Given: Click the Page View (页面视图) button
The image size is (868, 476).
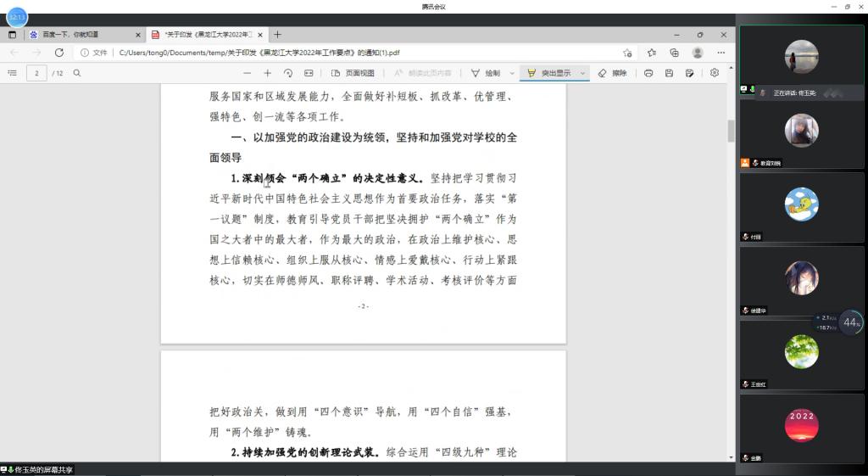Looking at the screenshot, I should [x=353, y=73].
